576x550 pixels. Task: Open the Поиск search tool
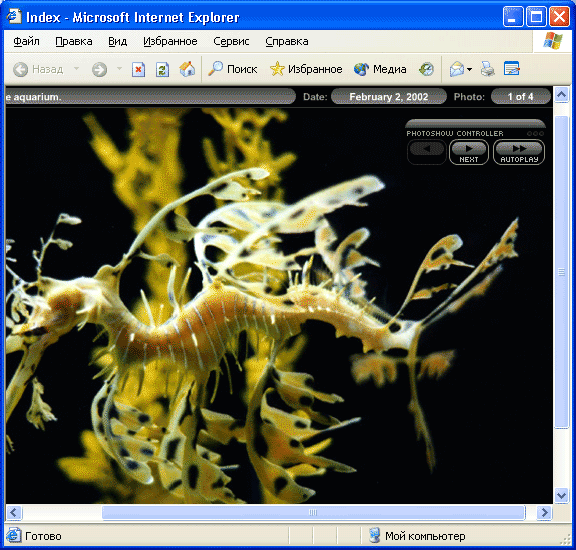[x=233, y=69]
